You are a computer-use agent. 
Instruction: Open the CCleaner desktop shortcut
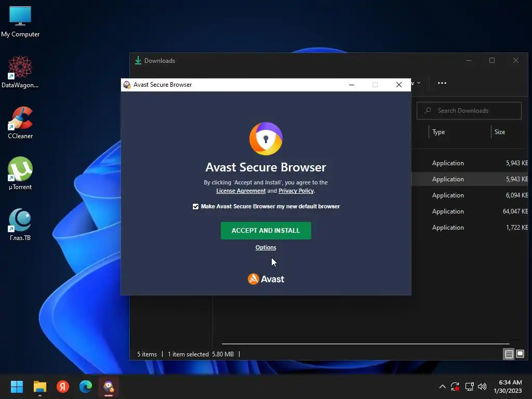tap(20, 123)
